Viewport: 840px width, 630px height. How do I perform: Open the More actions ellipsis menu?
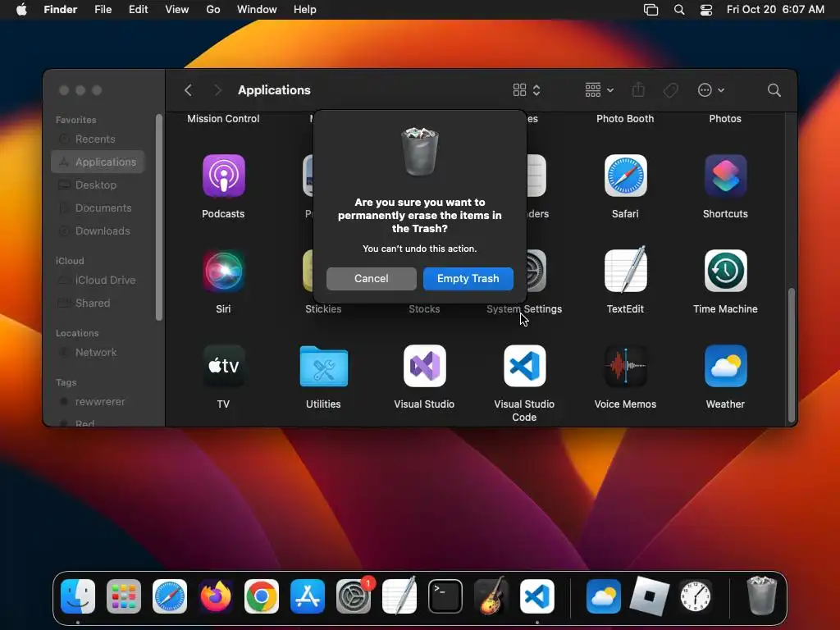pyautogui.click(x=711, y=90)
